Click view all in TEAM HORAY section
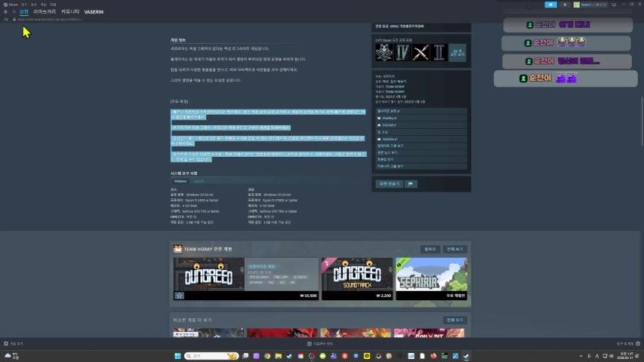The width and height of the screenshot is (644, 362). click(454, 249)
